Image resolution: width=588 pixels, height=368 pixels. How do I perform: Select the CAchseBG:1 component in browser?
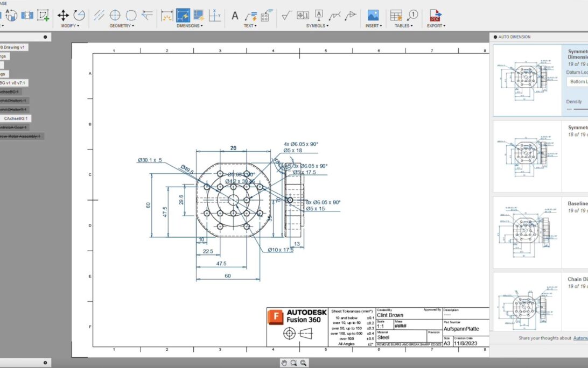17,118
